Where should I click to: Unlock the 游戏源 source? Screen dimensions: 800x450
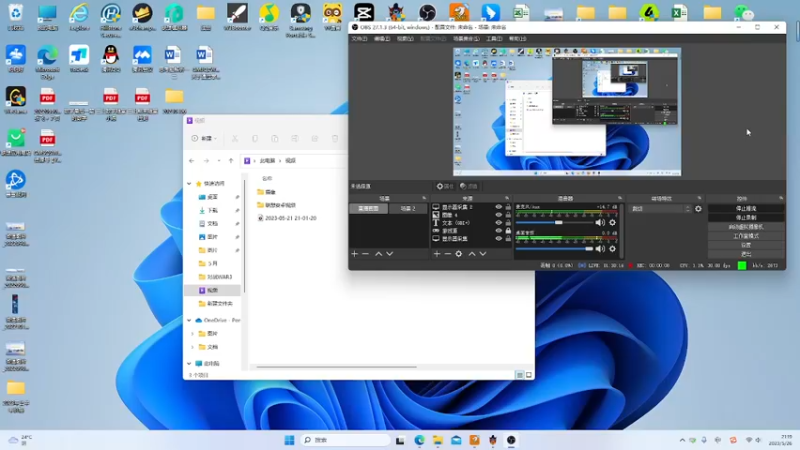pyautogui.click(x=508, y=231)
